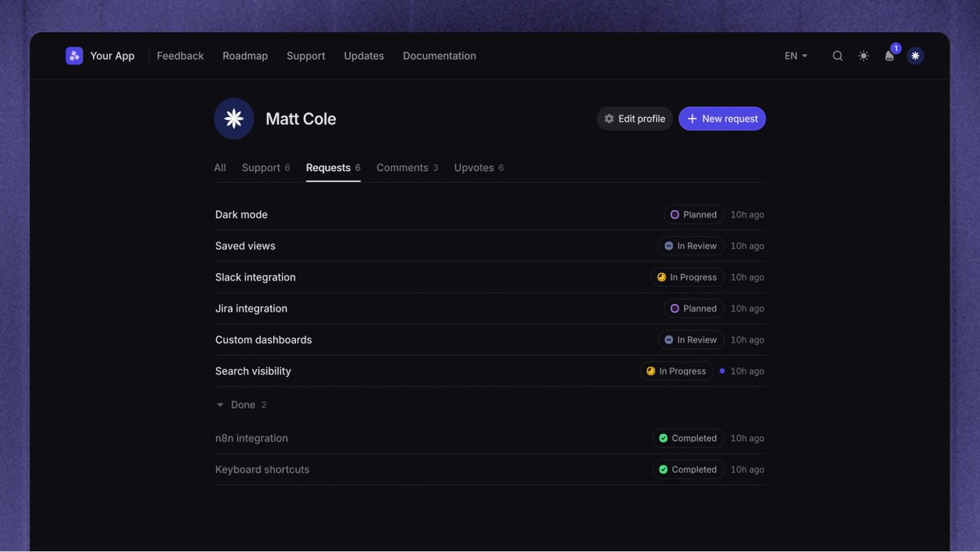This screenshot has height=552, width=980.
Task: Switch to the Comments tab
Action: pos(407,168)
